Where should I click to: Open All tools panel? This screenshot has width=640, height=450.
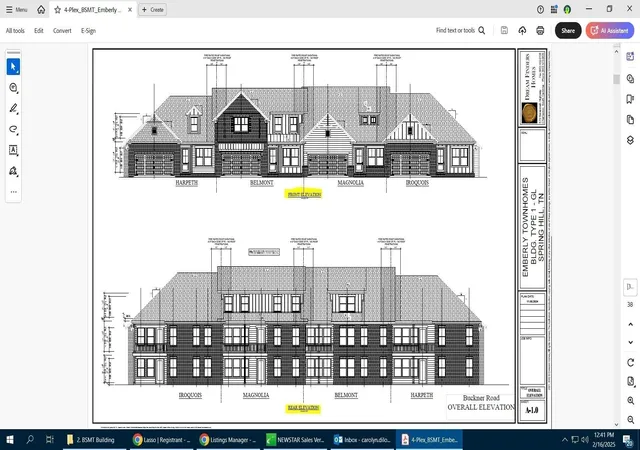click(15, 31)
